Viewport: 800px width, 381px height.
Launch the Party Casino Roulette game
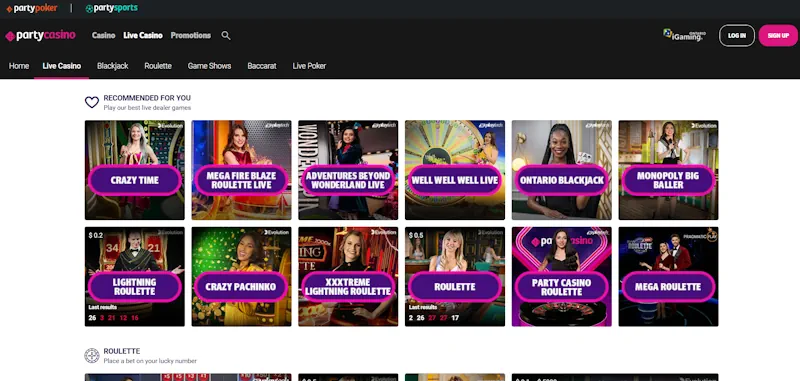pyautogui.click(x=562, y=276)
